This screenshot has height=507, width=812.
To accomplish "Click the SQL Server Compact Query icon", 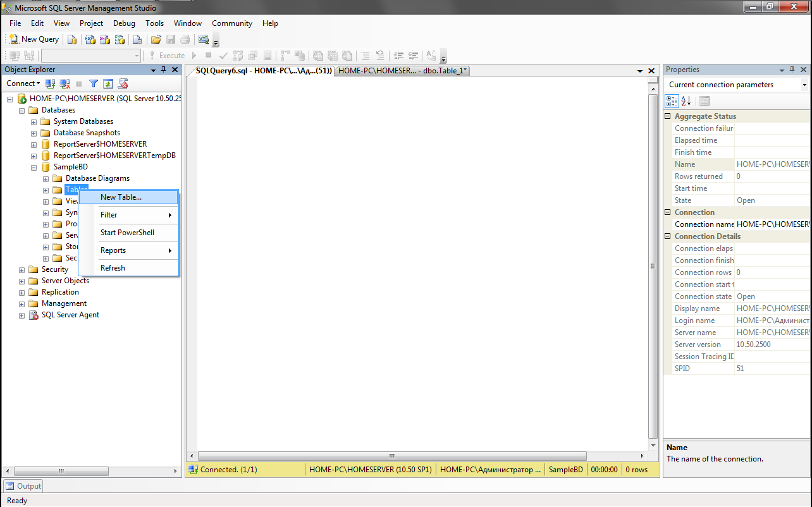I will point(137,39).
